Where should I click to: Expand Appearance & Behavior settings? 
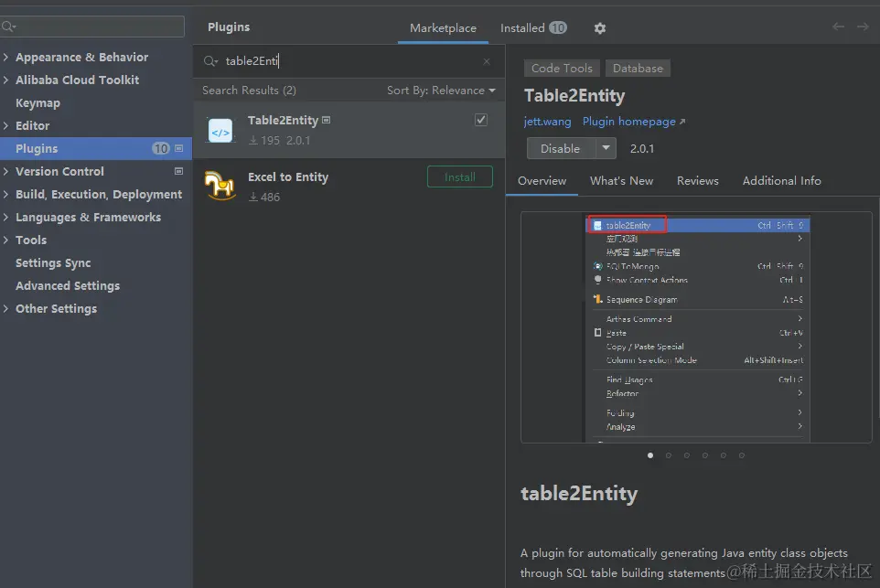click(5, 58)
